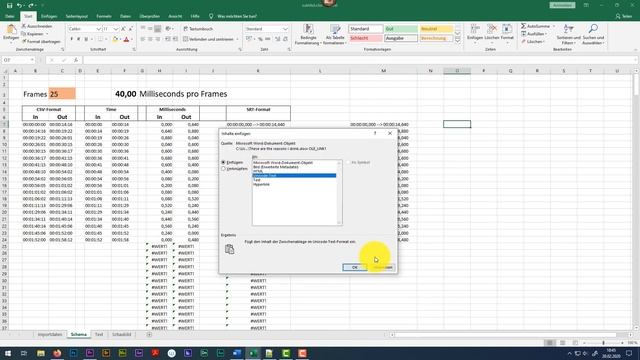Apply the Schlecht red cell style
Image resolution: width=640 pixels, height=360 pixels.
click(365, 38)
